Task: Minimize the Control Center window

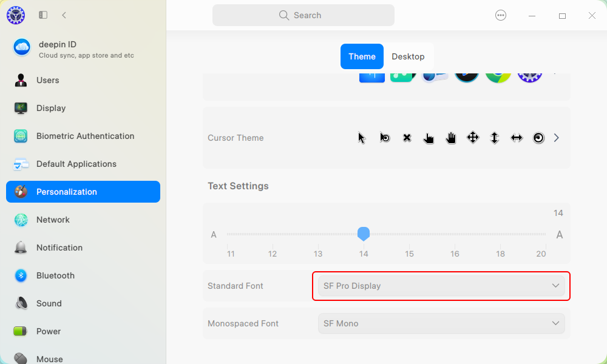Action: 532,16
